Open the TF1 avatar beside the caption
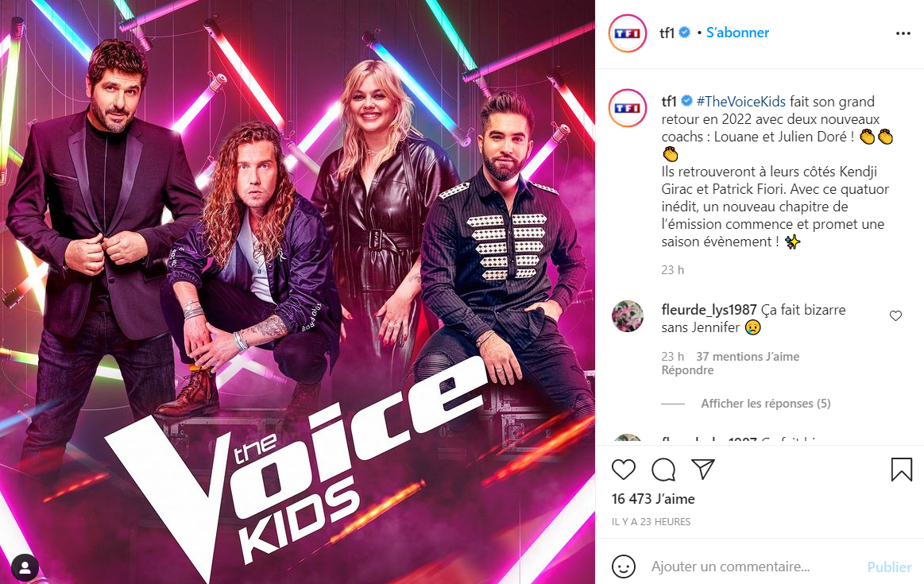Viewport: 924px width, 584px height. click(628, 108)
